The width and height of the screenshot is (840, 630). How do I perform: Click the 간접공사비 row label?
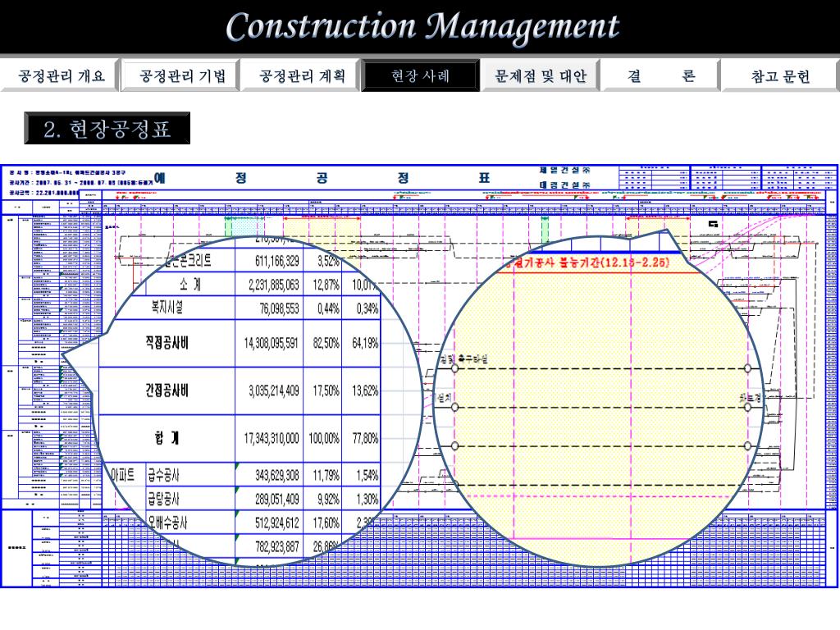167,390
